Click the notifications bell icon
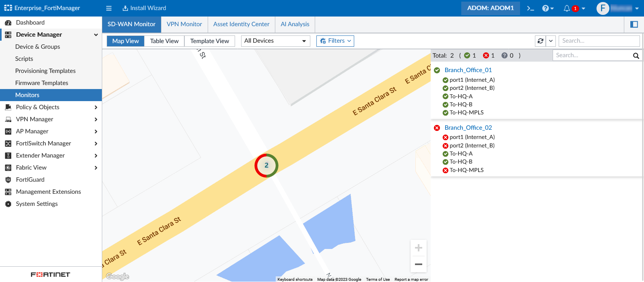This screenshot has height=282, width=644. coord(567,8)
